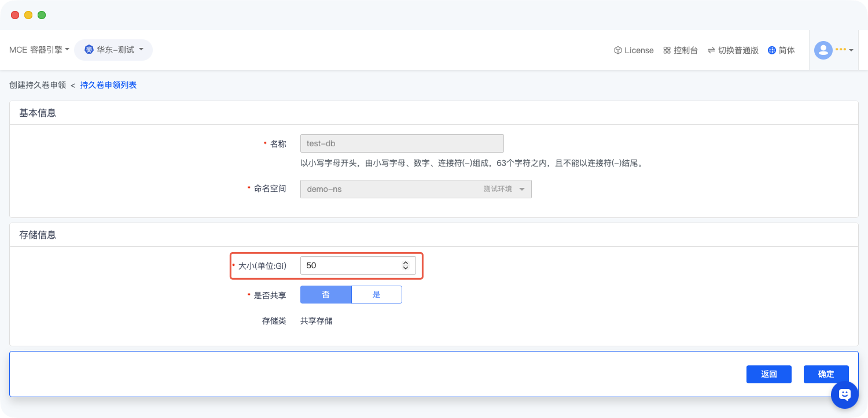Viewport: 868px width, 418px height.
Task: Click the 切换普通版 swap arrows icon
Action: pos(711,50)
